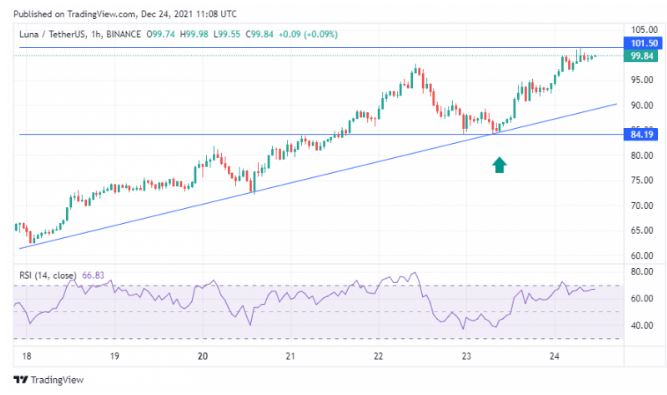Select the 84.19 support price label
Screen dimensions: 667x395
click(x=641, y=135)
